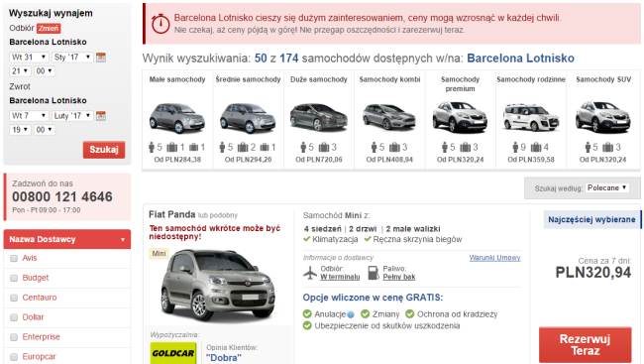Click the Rezerwuj Teraz button
Viewport: 644px width, 364px height.
pyautogui.click(x=585, y=345)
